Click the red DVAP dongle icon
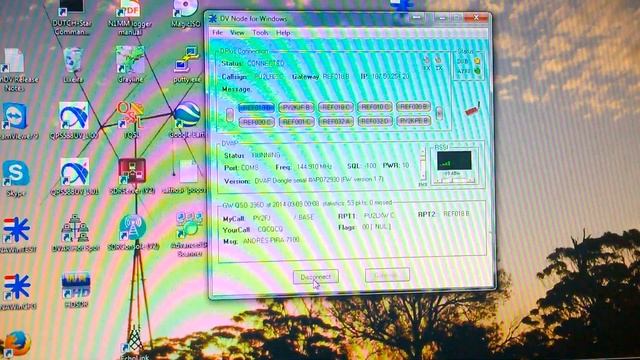Image resolution: width=640 pixels, height=360 pixels. 473,109
